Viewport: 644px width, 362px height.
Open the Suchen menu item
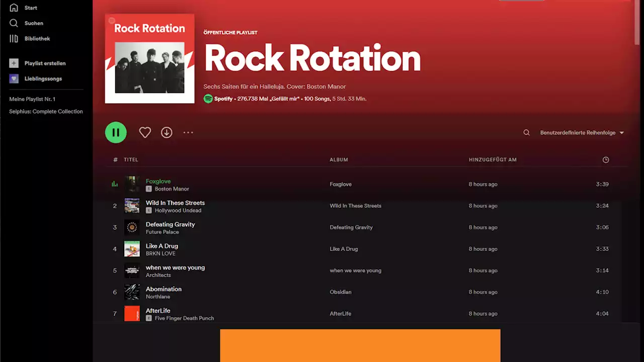(34, 23)
